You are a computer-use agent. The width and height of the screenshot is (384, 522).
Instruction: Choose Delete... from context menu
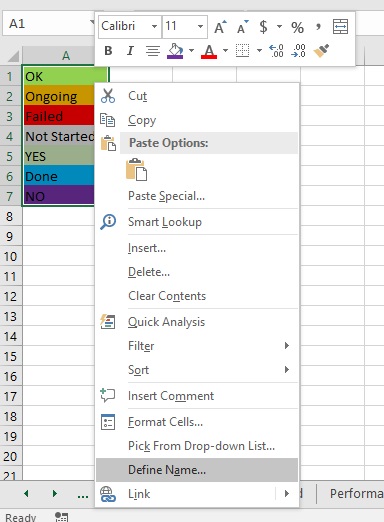tap(197, 272)
